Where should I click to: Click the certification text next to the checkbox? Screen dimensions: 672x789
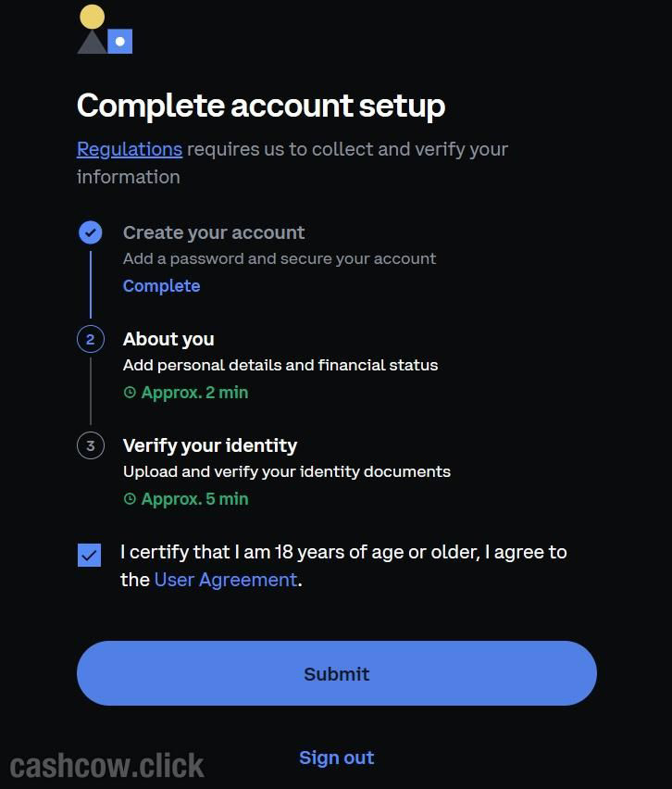pyautogui.click(x=342, y=553)
